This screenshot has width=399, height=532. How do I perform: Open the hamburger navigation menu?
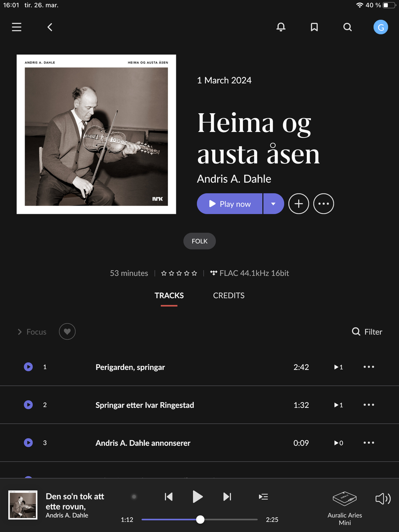tap(17, 27)
